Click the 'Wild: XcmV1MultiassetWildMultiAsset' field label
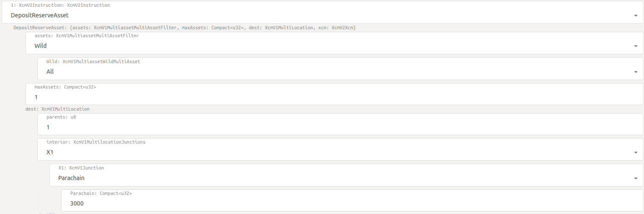644x214 pixels. point(93,61)
